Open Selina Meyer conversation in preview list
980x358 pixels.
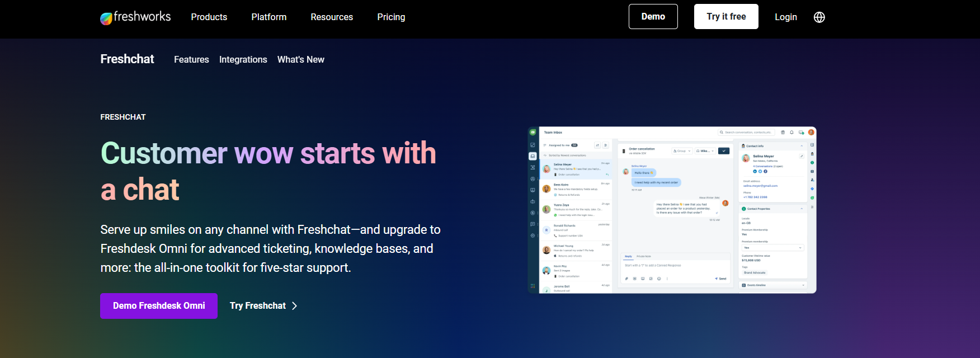click(x=576, y=169)
